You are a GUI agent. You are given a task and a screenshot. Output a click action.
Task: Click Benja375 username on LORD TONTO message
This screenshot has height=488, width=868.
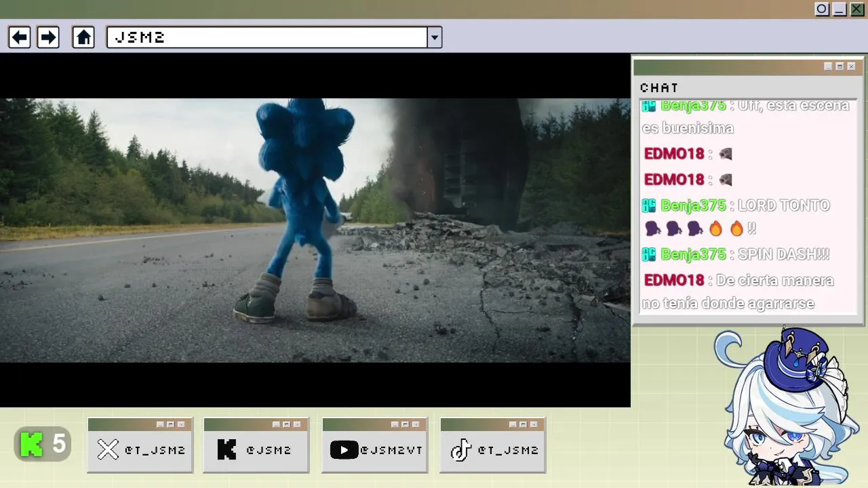(693, 205)
